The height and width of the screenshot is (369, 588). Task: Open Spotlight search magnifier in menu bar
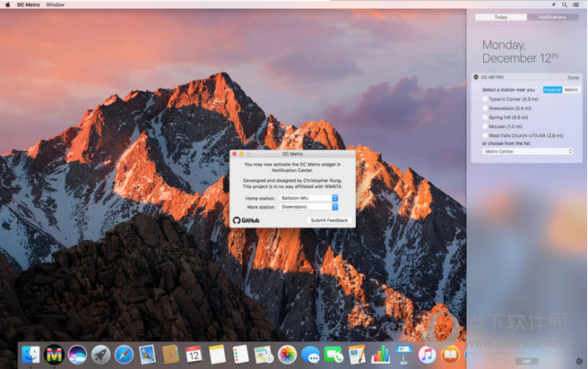(565, 4)
